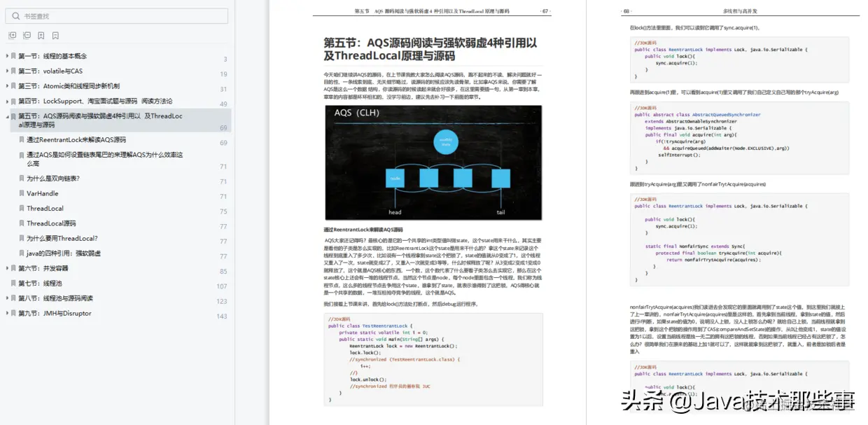The height and width of the screenshot is (425, 868).
Task: Click bookmark icon beside 第九节:JMH与Disruptor
Action: point(13,314)
